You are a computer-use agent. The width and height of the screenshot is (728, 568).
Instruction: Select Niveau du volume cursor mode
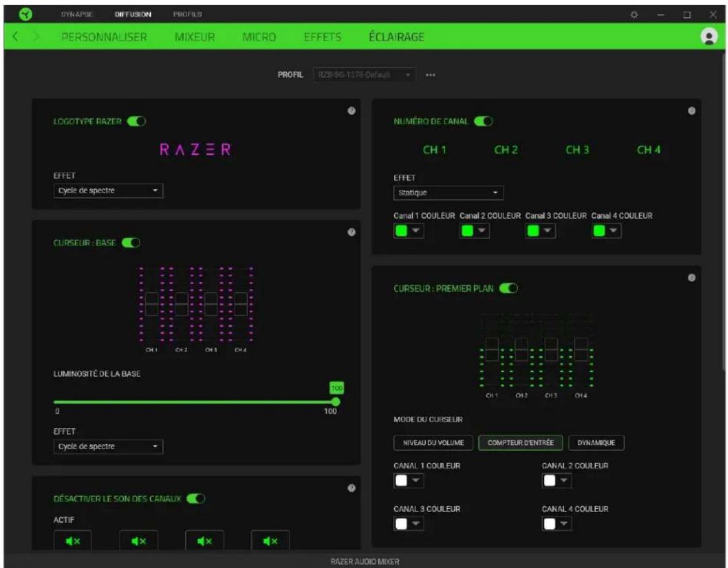click(x=433, y=443)
